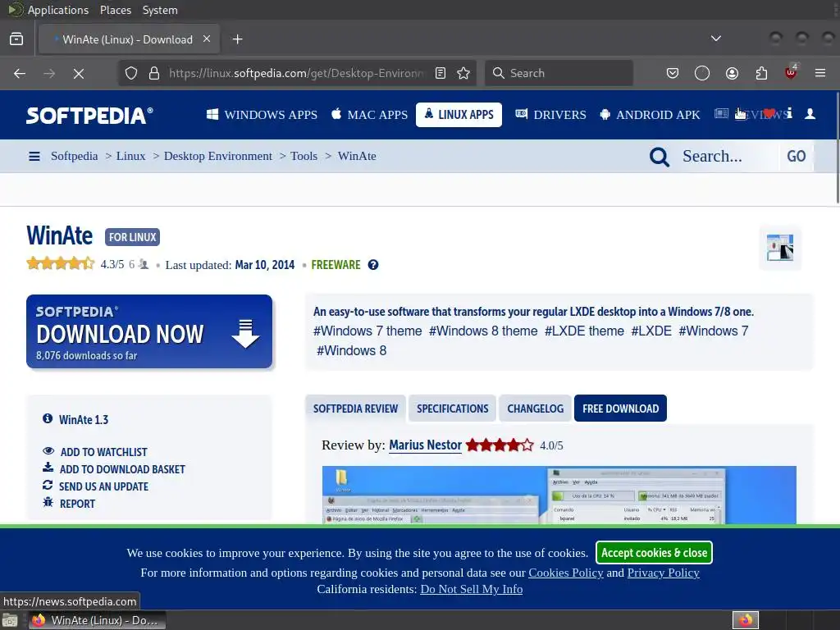Go to Softpedia homepage via logo

pos(89,115)
